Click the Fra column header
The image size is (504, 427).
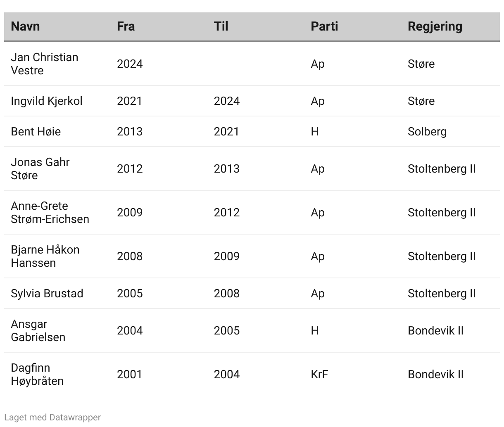126,26
